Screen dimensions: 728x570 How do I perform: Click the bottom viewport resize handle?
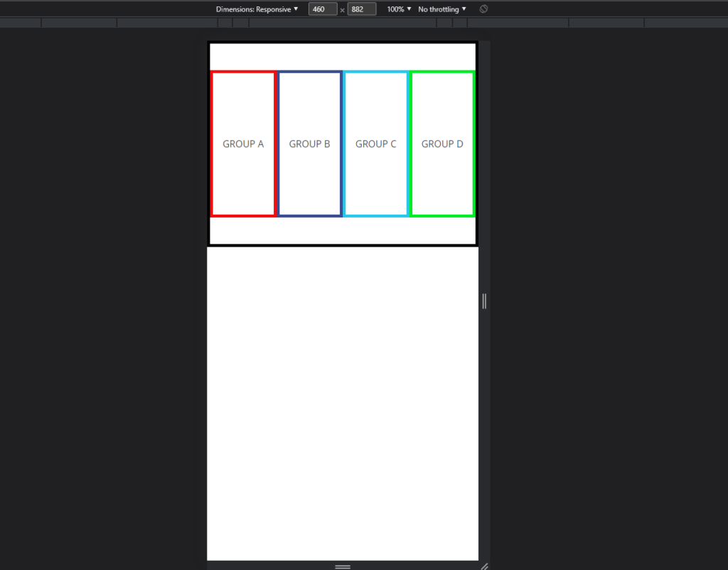click(x=342, y=566)
